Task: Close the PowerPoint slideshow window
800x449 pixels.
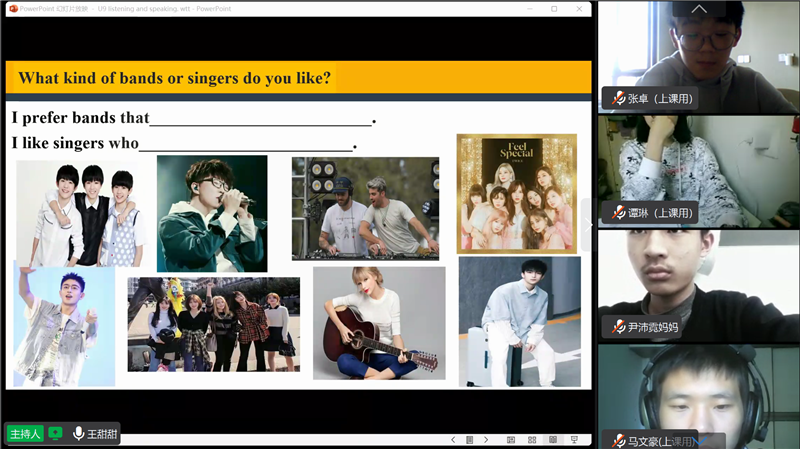Action: point(579,9)
